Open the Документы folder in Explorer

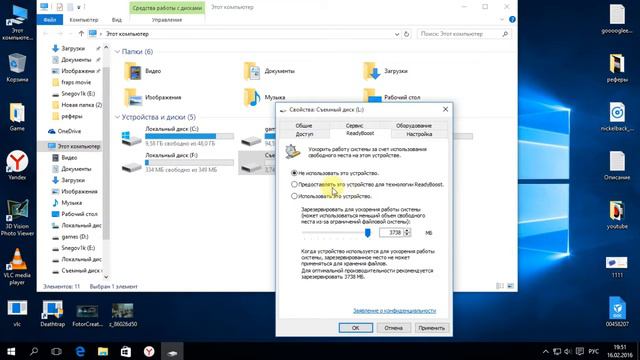coord(269,71)
